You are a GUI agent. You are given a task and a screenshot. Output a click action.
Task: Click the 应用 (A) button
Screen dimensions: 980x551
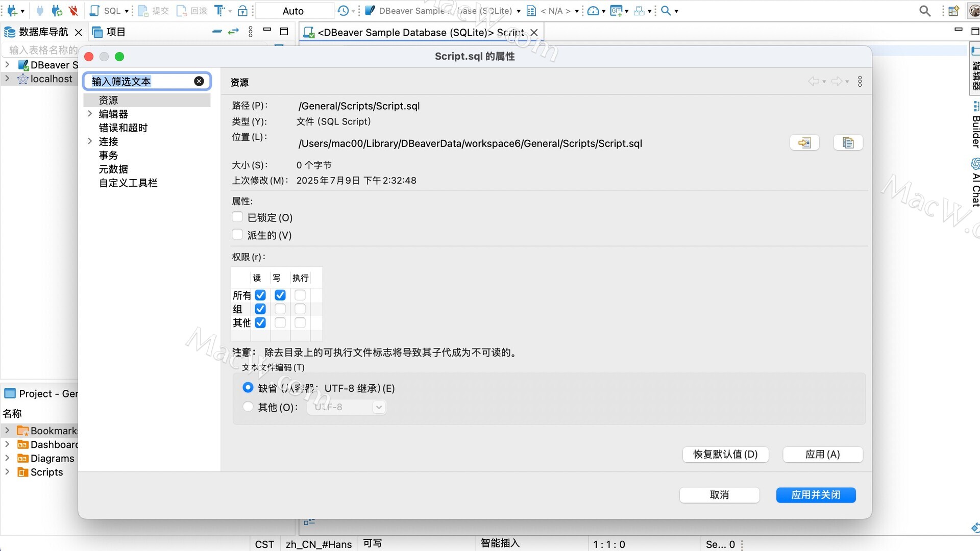pyautogui.click(x=822, y=454)
